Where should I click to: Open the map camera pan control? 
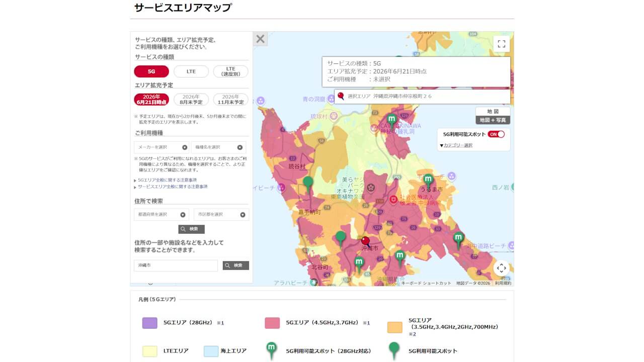[501, 268]
